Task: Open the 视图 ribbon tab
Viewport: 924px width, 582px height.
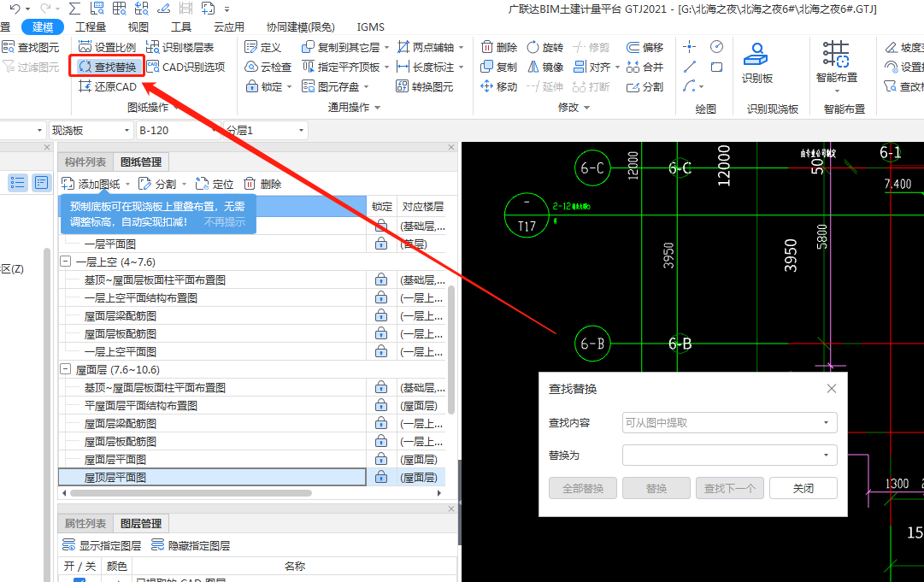Action: click(138, 27)
